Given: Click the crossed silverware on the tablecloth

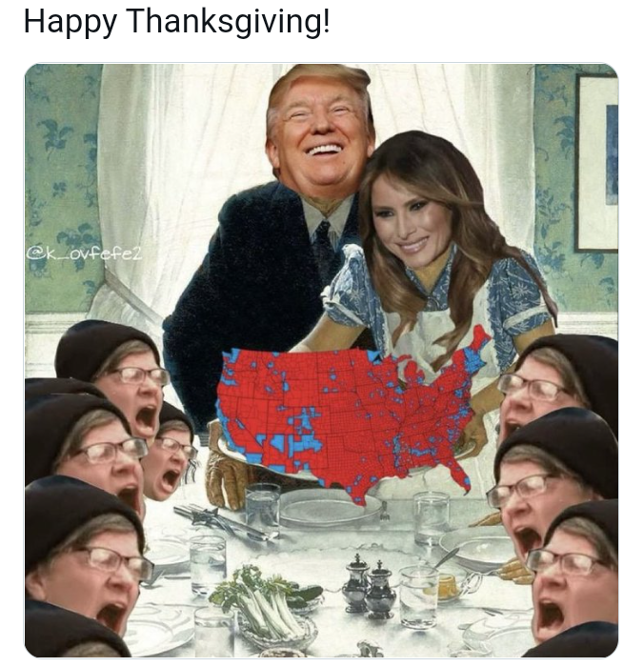Looking at the screenshot, I should click(223, 521).
